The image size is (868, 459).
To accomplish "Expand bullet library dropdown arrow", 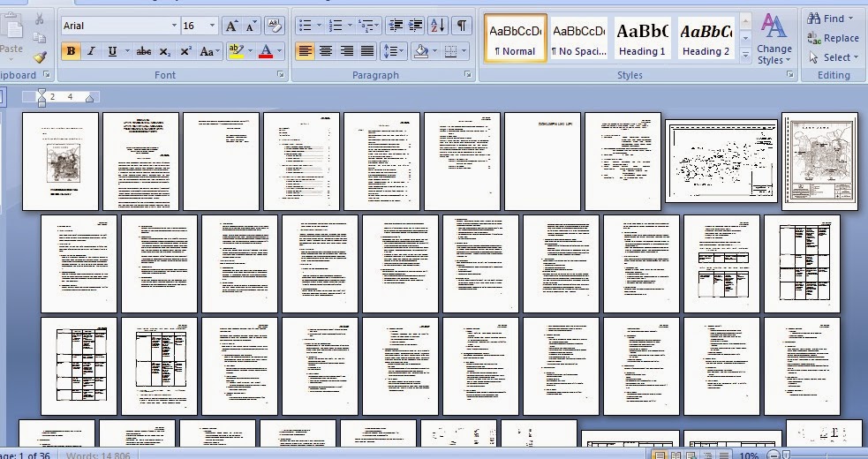I will pos(319,26).
